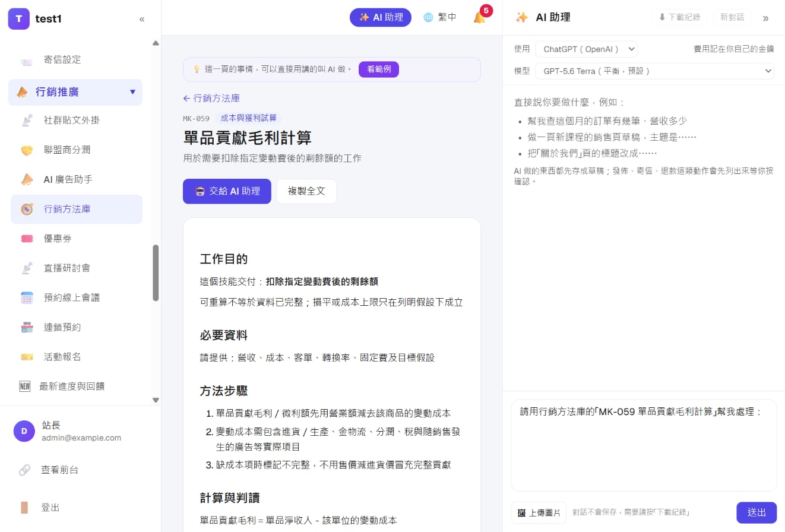Open 直播研討會 in the sidebar
Viewport: 785px width, 532px height.
(77, 268)
